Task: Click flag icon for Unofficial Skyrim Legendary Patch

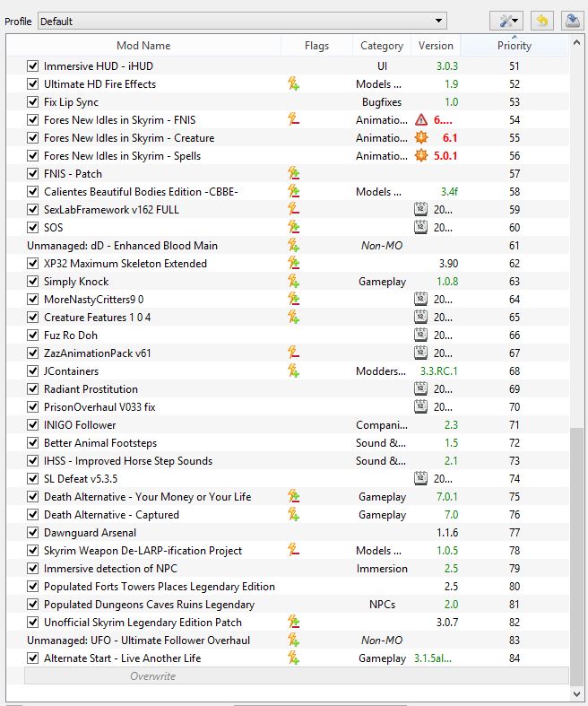Action: pos(293,623)
